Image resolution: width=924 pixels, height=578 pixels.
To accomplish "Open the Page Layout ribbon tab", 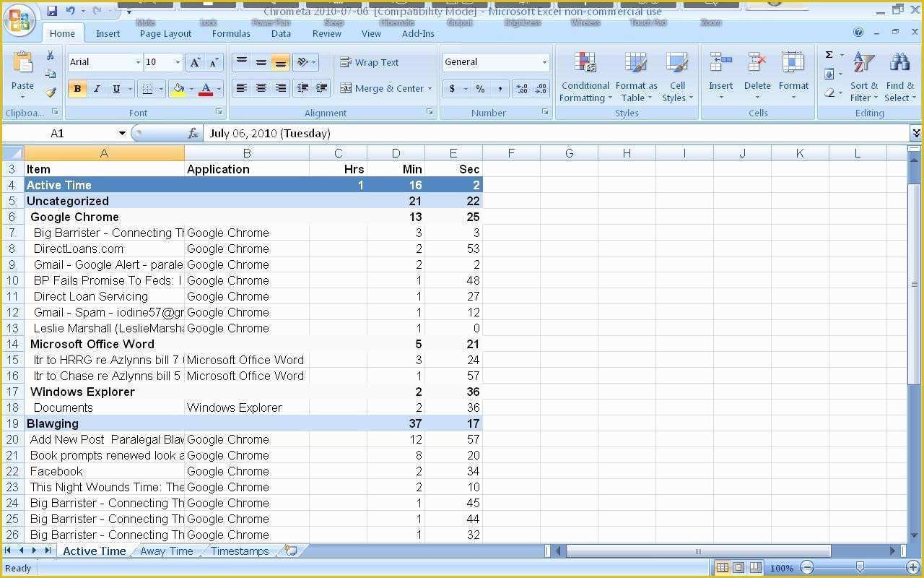I will point(166,33).
